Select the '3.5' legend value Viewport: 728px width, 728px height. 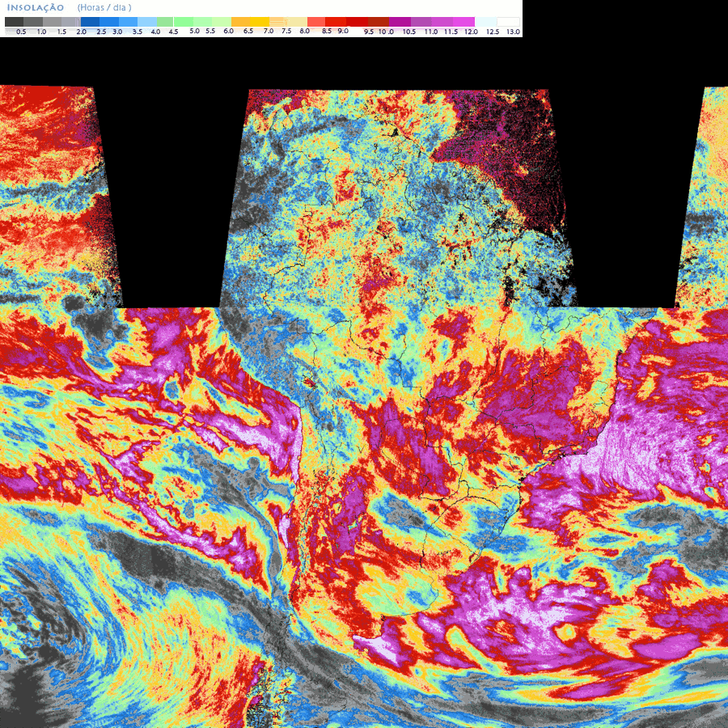(x=137, y=32)
